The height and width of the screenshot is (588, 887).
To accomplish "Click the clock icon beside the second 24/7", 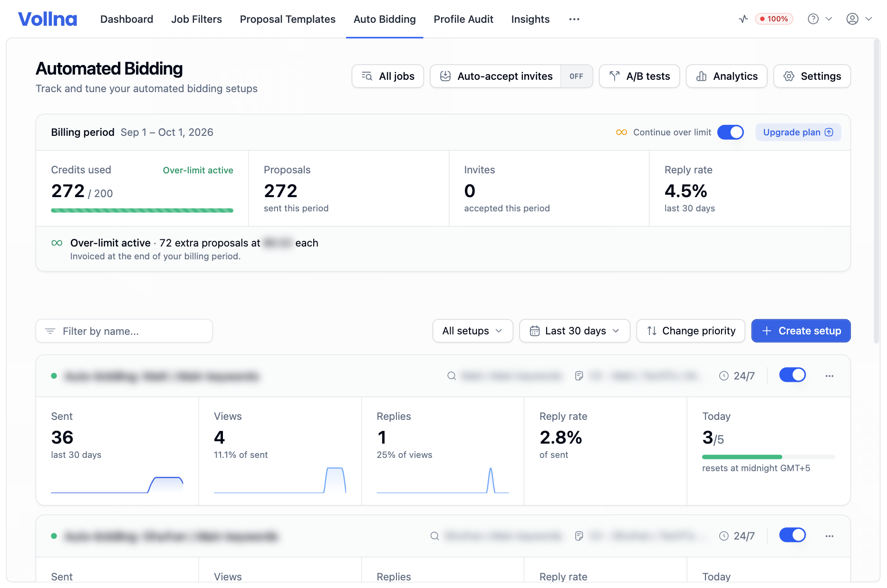I will (x=724, y=536).
